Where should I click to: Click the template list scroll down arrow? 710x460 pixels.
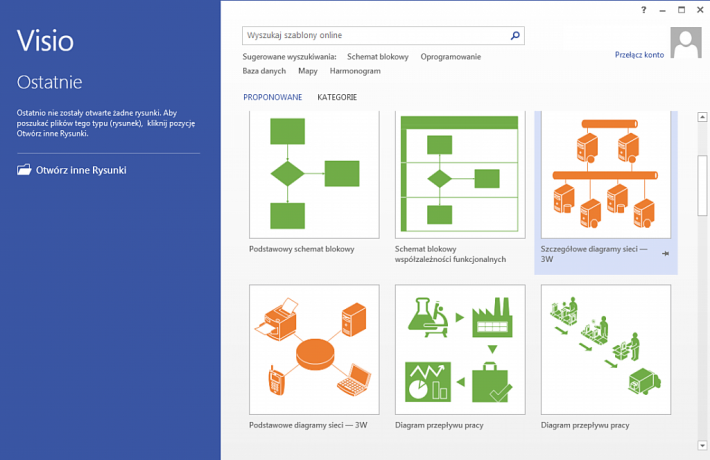click(702, 446)
